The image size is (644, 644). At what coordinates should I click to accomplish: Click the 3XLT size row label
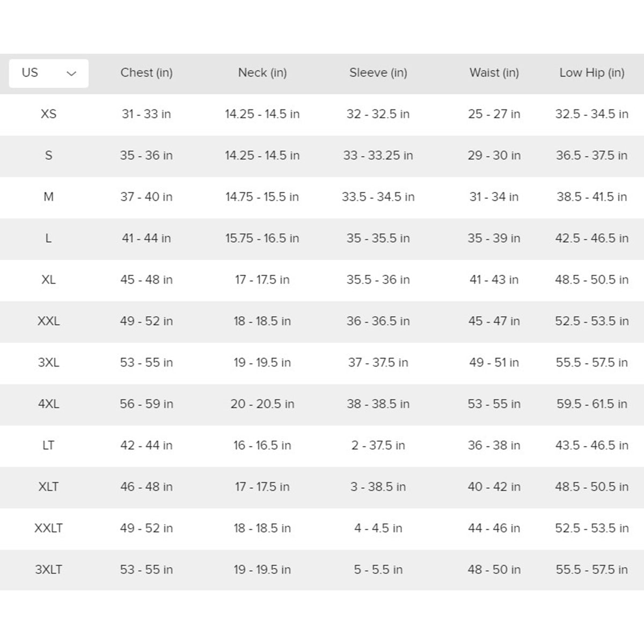[48, 569]
